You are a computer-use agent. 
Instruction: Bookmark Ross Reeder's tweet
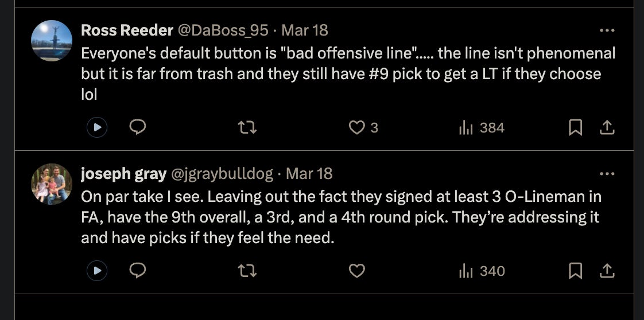coord(575,127)
